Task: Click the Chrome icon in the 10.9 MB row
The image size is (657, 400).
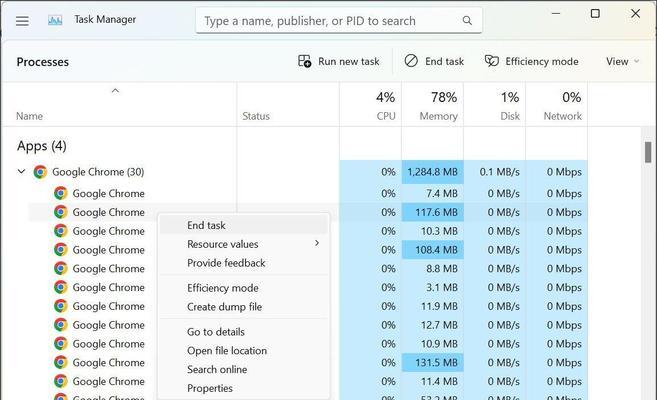Action: [x=61, y=343]
